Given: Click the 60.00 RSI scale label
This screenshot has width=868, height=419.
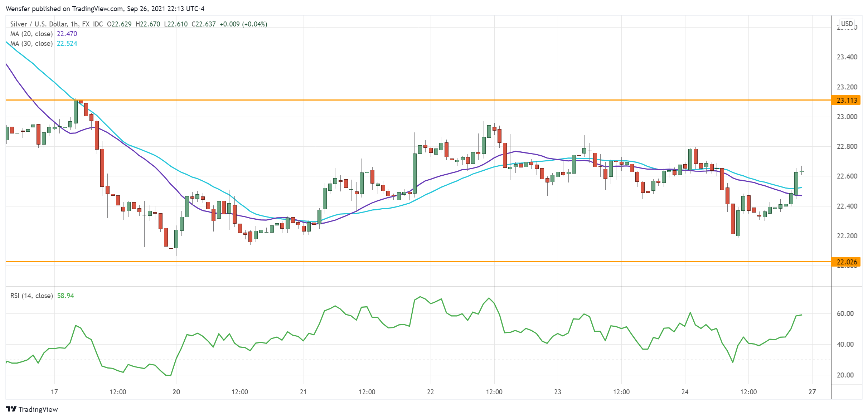Looking at the screenshot, I should click(845, 313).
